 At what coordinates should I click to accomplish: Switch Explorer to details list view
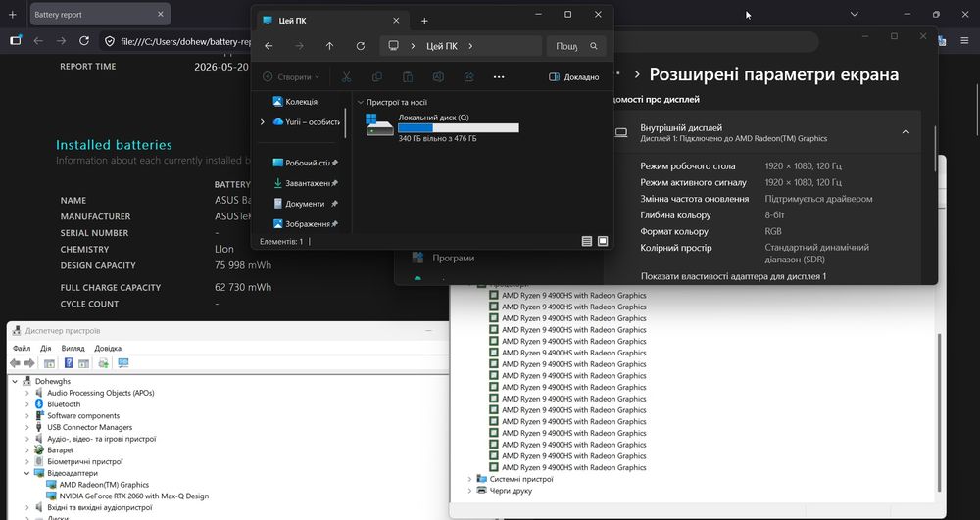point(586,241)
